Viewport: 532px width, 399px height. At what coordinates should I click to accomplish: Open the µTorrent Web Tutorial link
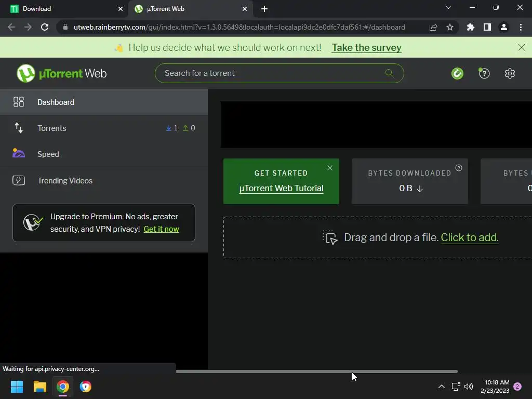tap(281, 188)
